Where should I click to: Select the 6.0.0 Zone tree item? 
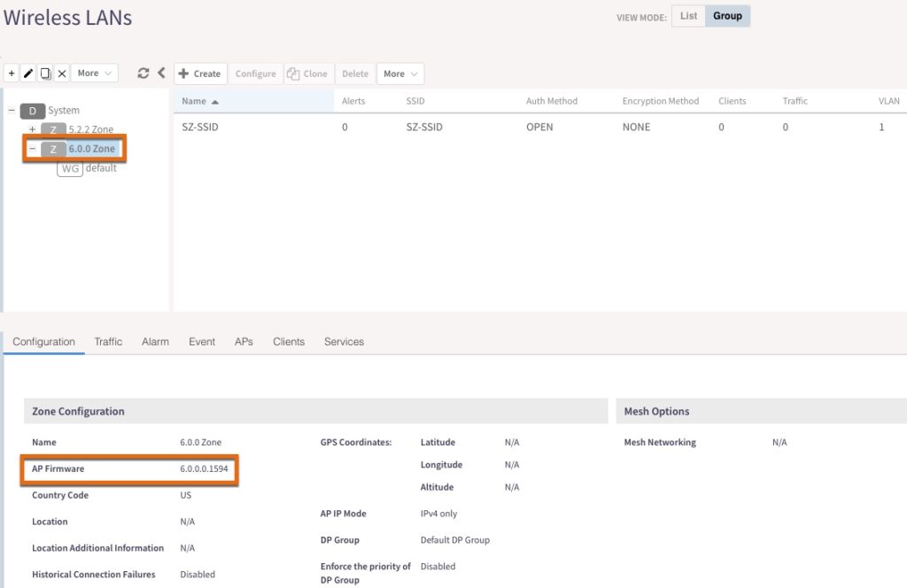pyautogui.click(x=91, y=149)
